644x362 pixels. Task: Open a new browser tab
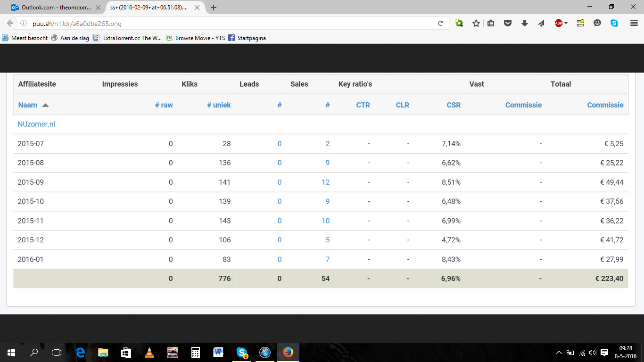214,7
